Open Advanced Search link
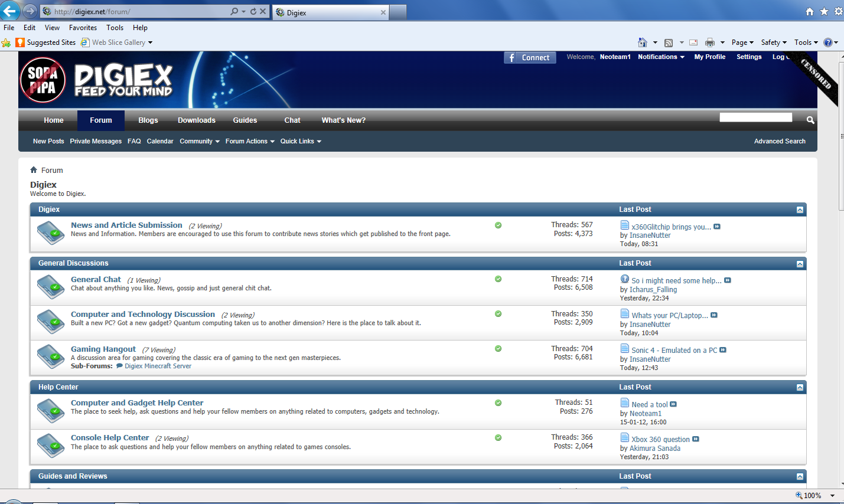Viewport: 844px width, 504px height. 780,141
